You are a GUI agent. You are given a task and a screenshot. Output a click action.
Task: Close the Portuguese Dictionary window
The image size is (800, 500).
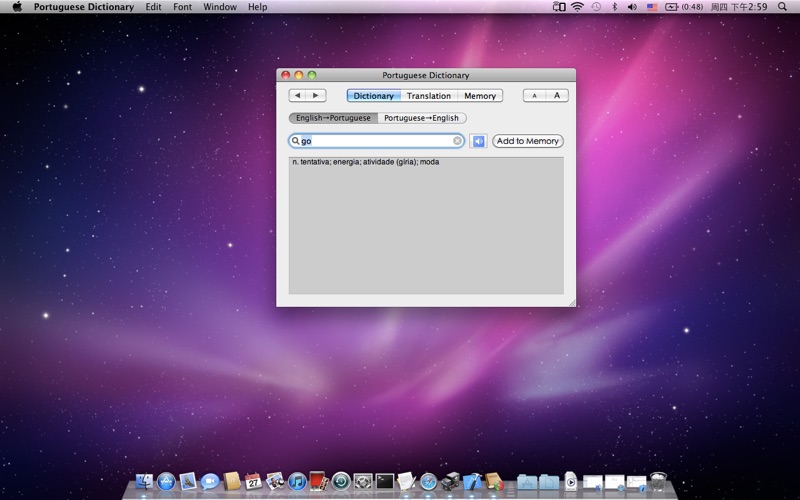286,75
